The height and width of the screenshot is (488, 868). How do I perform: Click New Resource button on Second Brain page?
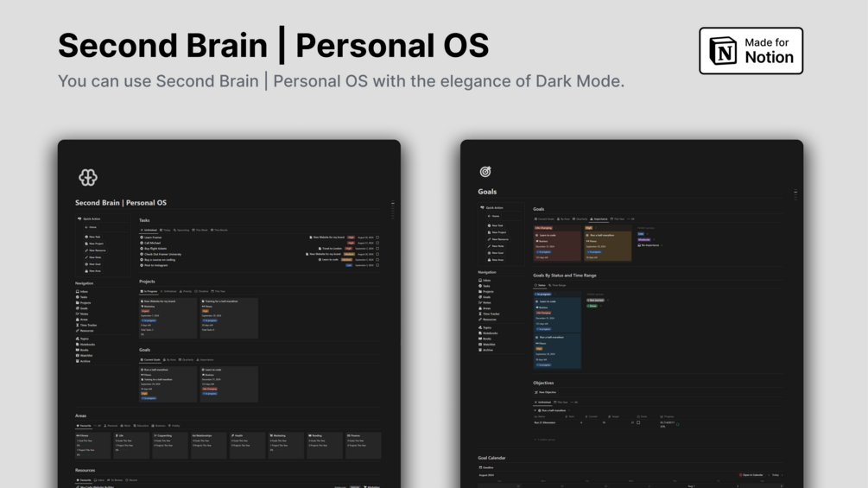point(95,250)
